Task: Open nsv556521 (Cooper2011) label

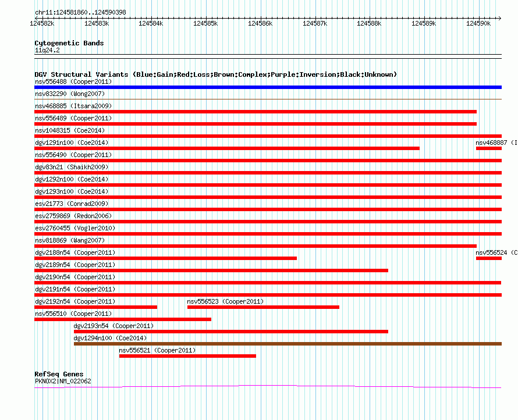Action: point(157,350)
